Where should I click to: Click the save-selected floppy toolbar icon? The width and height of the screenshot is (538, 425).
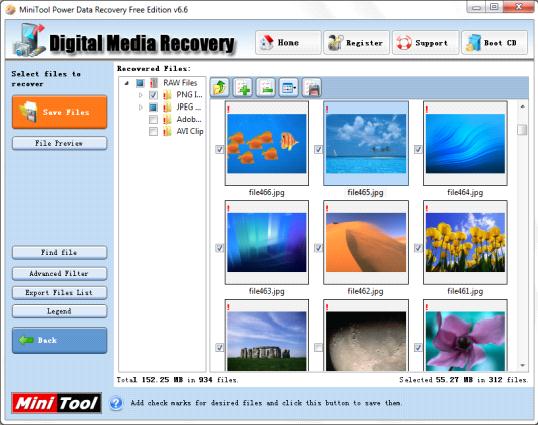[312, 87]
